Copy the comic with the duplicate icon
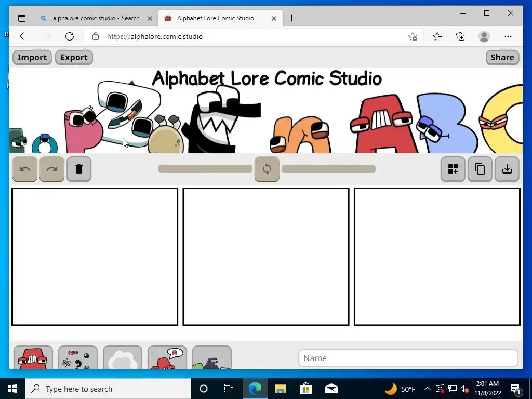Image resolution: width=532 pixels, height=399 pixels. (480, 169)
